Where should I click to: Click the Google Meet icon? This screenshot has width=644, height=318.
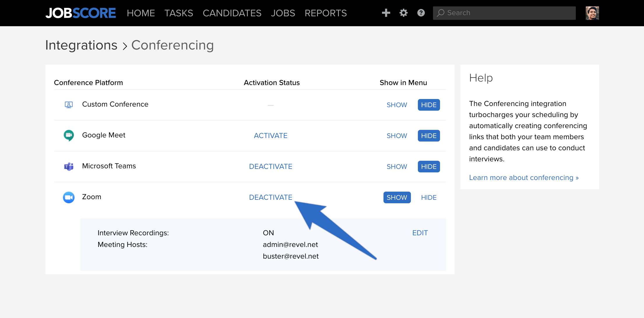69,135
